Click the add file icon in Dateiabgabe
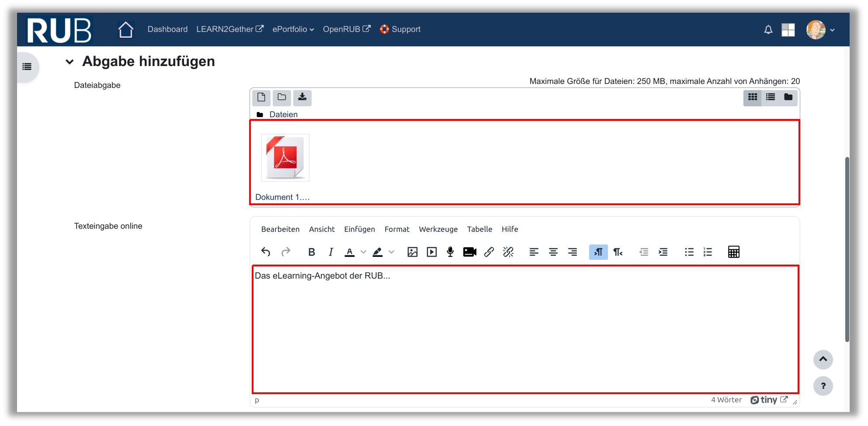868x426 pixels. [x=261, y=97]
